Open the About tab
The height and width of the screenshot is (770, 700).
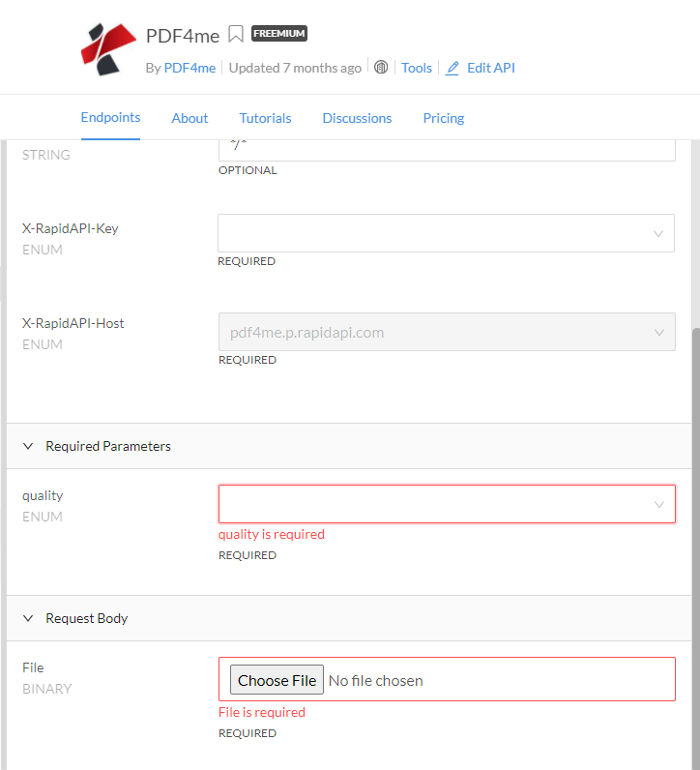190,118
